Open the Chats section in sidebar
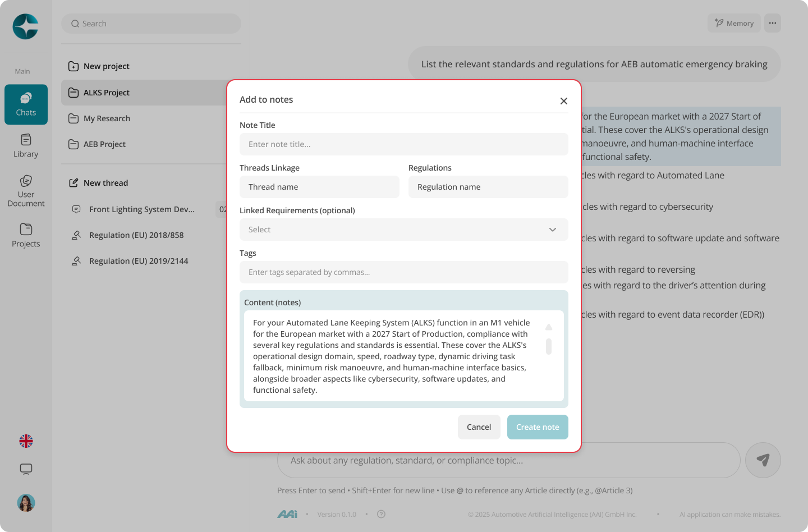Screen dimensions: 808x532 click(x=26, y=104)
